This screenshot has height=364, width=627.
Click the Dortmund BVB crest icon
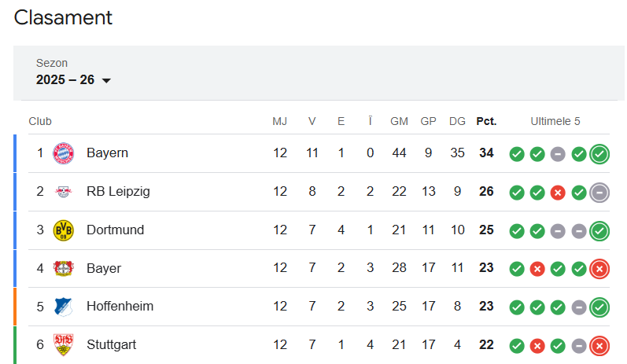[x=63, y=230]
